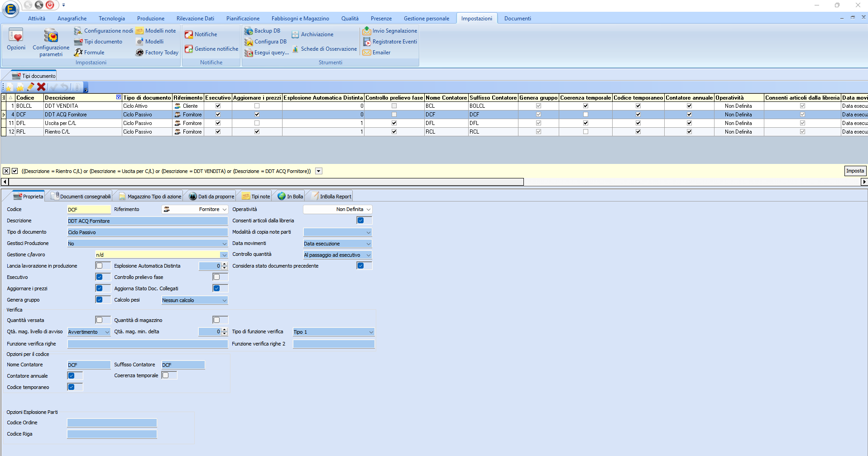
Task: Open the Controllo quantità dropdown
Action: pos(368,255)
